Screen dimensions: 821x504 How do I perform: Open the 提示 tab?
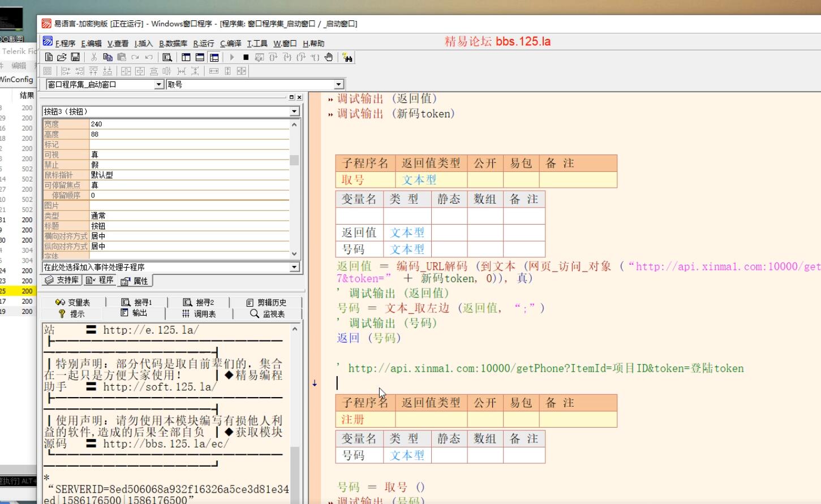point(72,313)
